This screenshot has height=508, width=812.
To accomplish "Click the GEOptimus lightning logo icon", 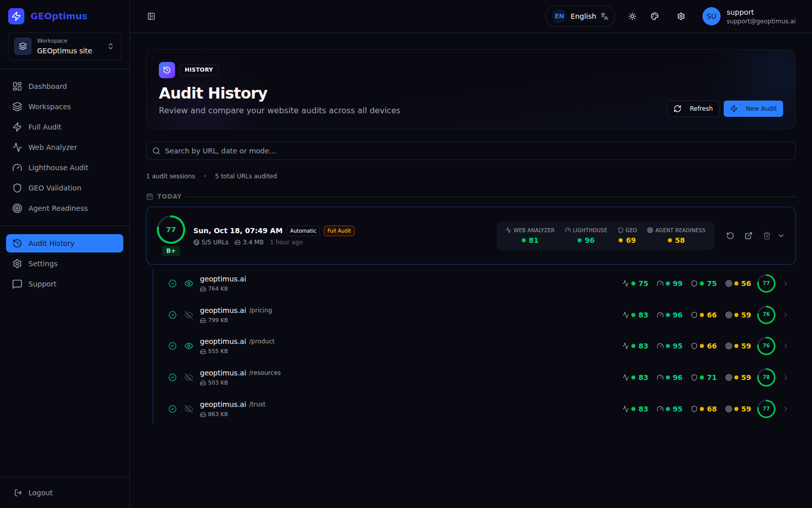I will [16, 16].
